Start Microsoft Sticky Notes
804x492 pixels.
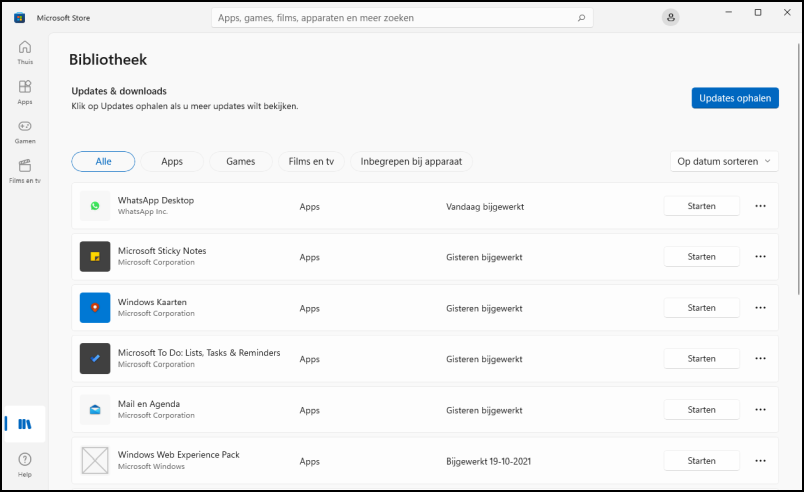pyautogui.click(x=701, y=257)
